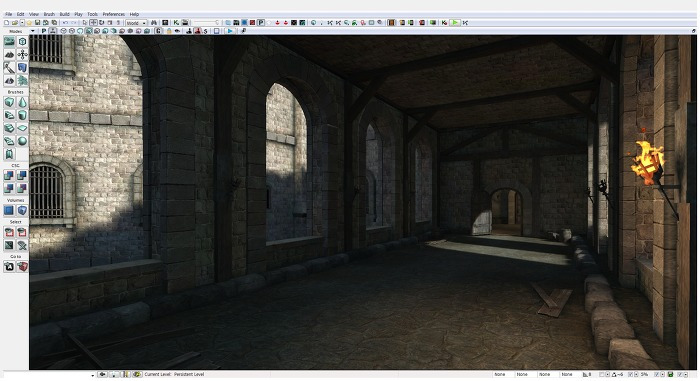Undo the last action
This screenshot has height=381, width=700.
click(66, 23)
